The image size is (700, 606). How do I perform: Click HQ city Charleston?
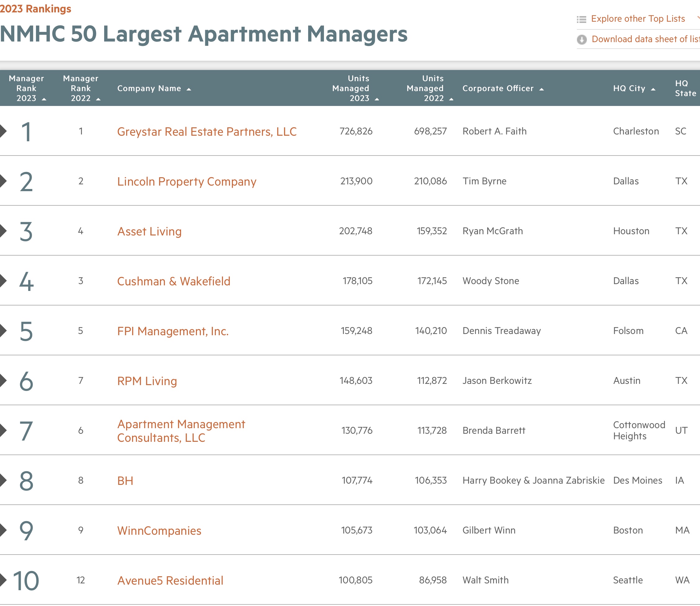coord(636,131)
